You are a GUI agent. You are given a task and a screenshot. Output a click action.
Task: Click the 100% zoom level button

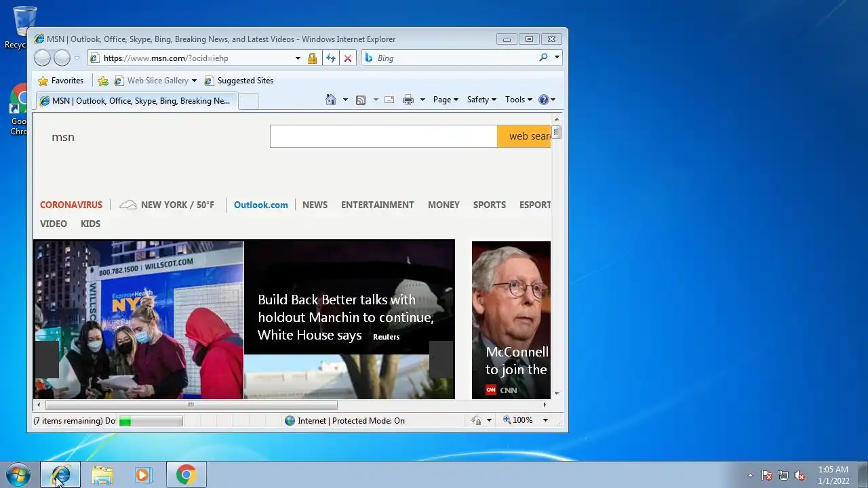(x=518, y=420)
